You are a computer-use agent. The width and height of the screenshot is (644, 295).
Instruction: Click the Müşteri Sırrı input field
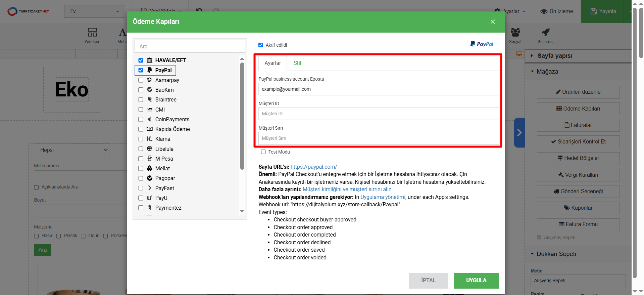379,138
